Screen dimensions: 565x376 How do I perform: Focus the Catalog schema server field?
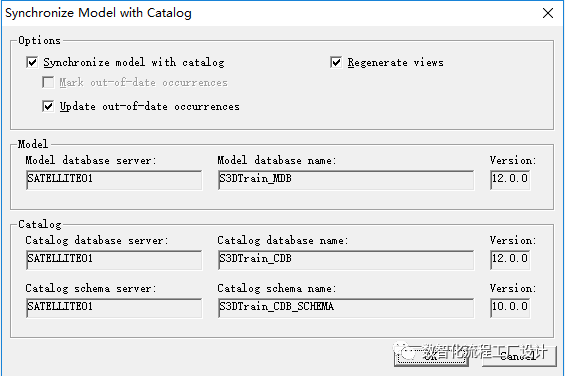click(x=114, y=308)
